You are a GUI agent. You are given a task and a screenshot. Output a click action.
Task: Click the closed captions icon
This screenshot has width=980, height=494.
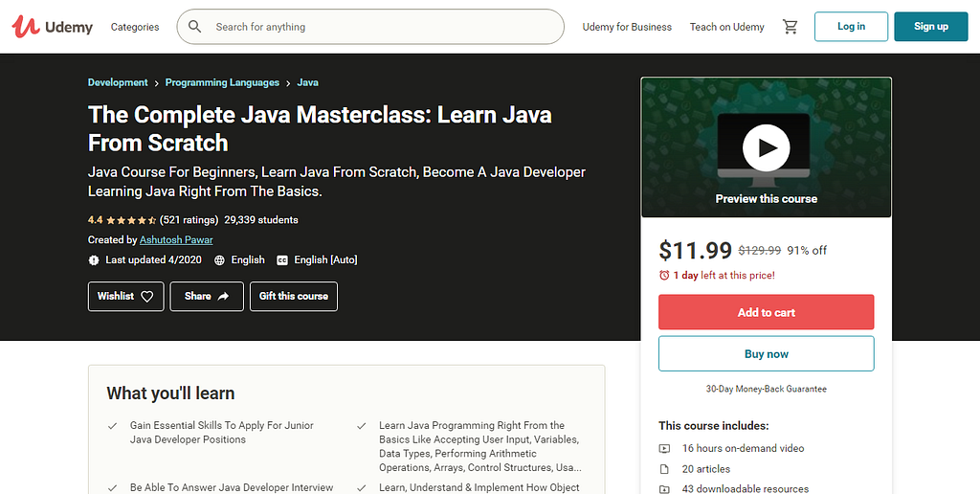tap(282, 260)
